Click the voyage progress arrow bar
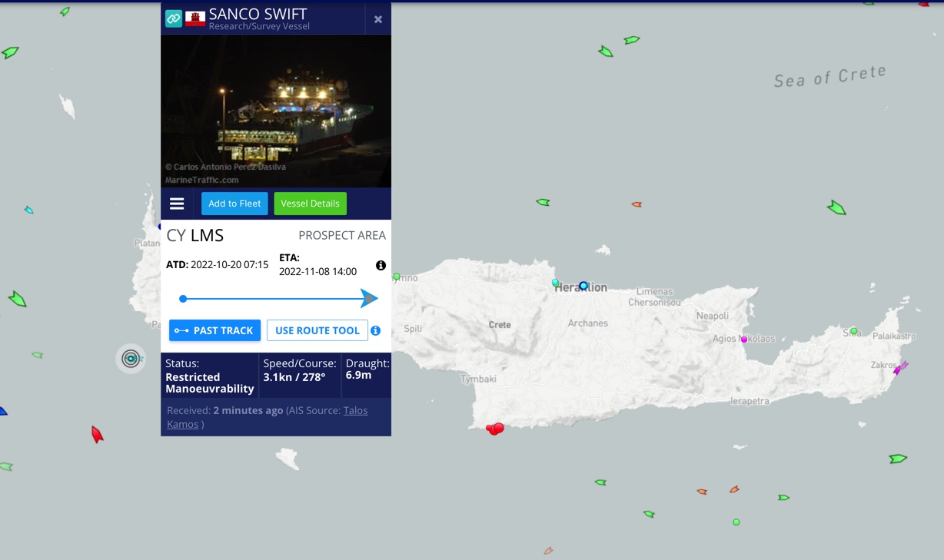 click(280, 298)
